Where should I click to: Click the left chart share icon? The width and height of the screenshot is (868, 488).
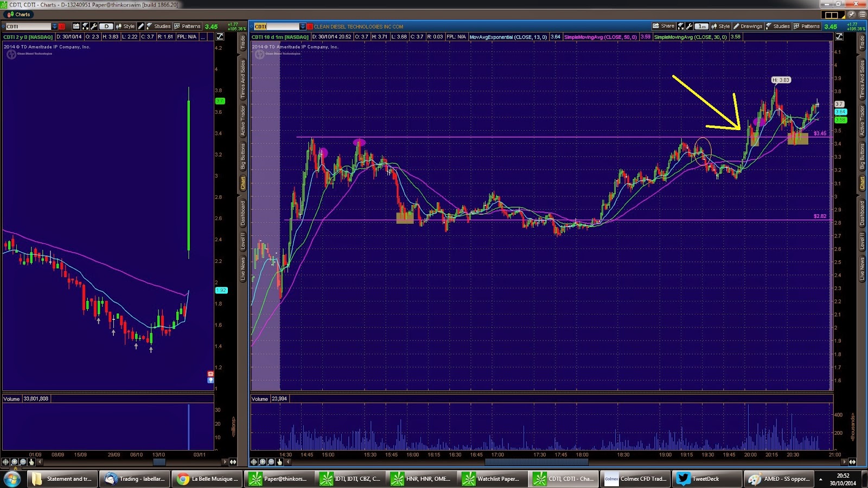76,26
